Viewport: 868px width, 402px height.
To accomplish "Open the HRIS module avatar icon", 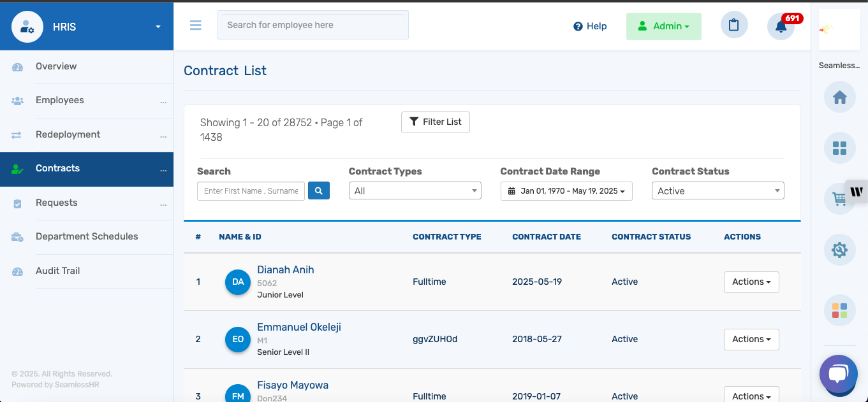I will pos(27,27).
